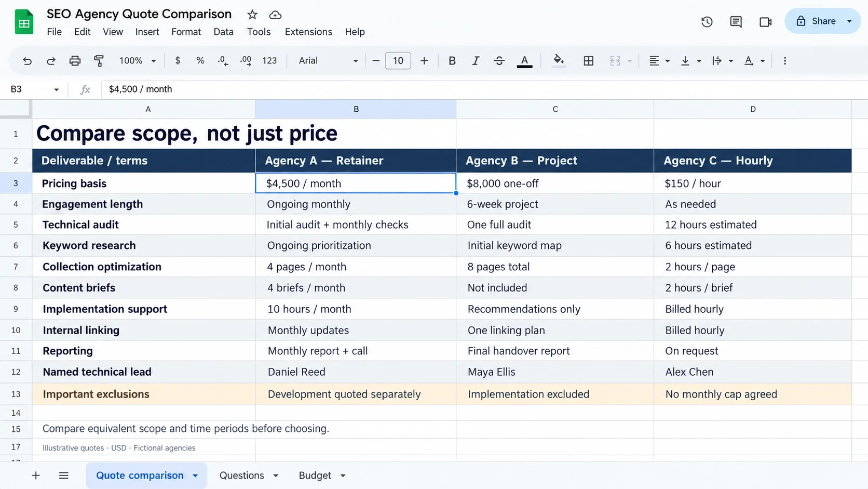The width and height of the screenshot is (868, 489).
Task: Increase decimal places icon
Action: [246, 61]
